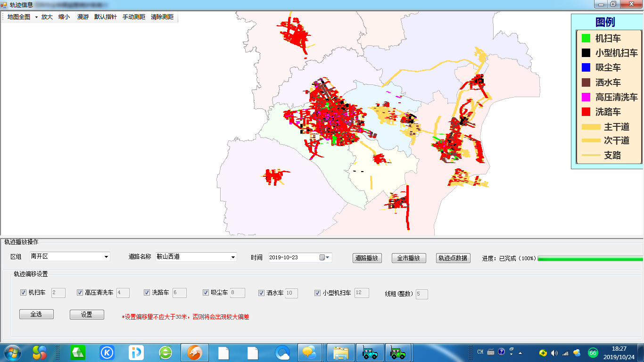Choose 手动测距 from the map toolbar
This screenshot has width=644, height=362.
click(134, 17)
